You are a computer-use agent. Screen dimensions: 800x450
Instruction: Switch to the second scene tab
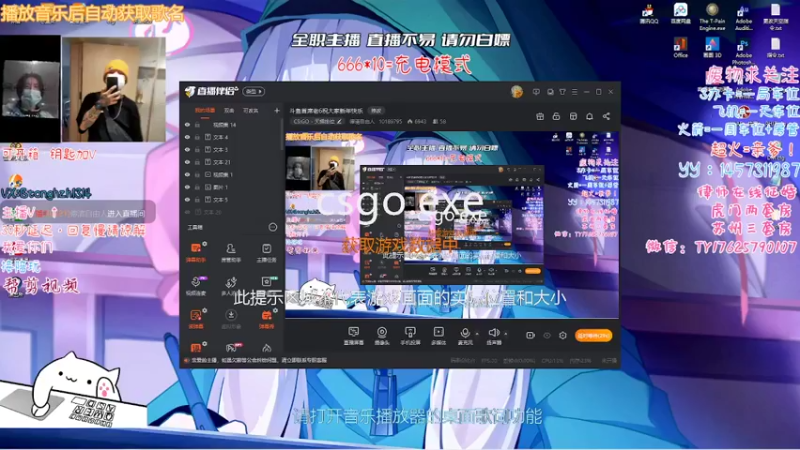click(229, 110)
